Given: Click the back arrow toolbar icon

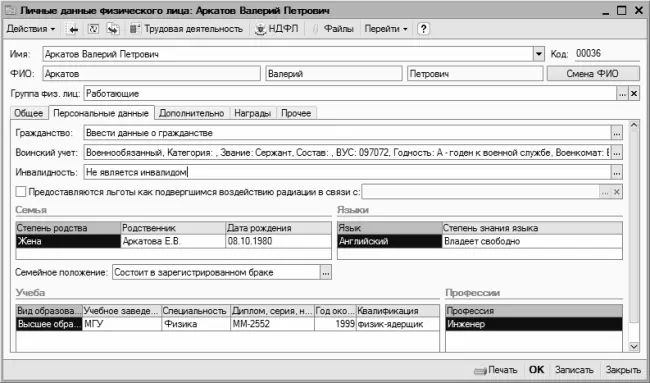Looking at the screenshot, I should [73, 29].
